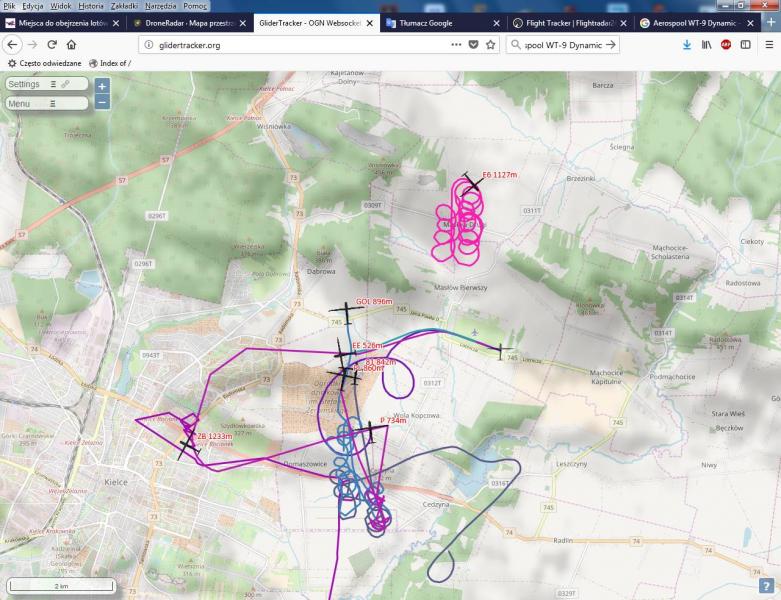Click the link icon in Settings bar

(x=66, y=84)
